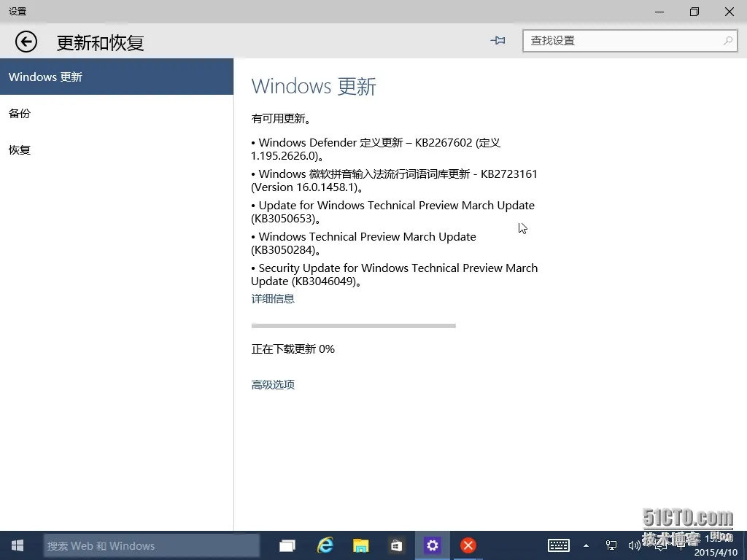Expand the hidden tray icons arrow
Viewport: 747px width, 560px height.
pyautogui.click(x=587, y=545)
